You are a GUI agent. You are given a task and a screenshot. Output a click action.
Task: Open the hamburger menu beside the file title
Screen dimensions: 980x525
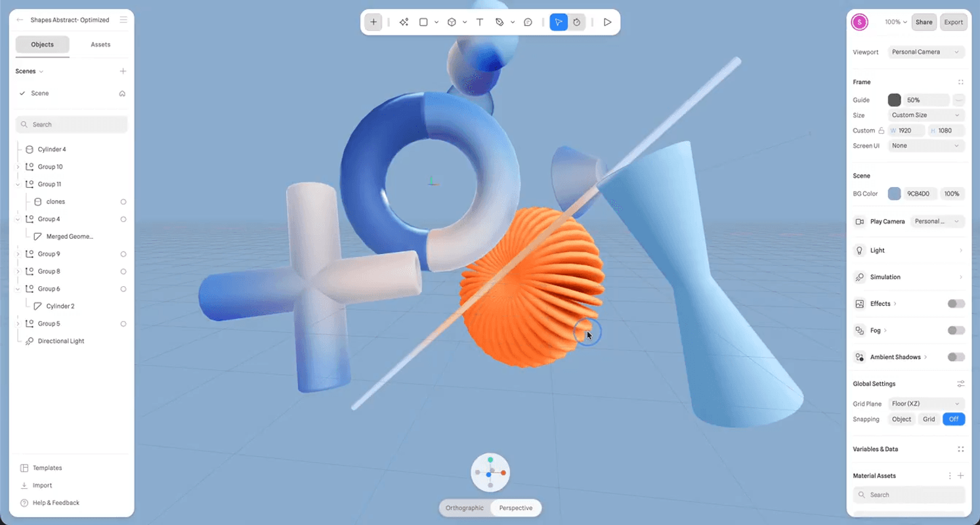click(123, 20)
